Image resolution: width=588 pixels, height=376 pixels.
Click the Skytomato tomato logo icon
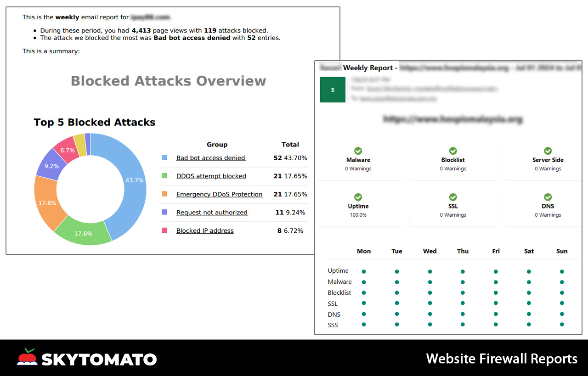(27, 357)
